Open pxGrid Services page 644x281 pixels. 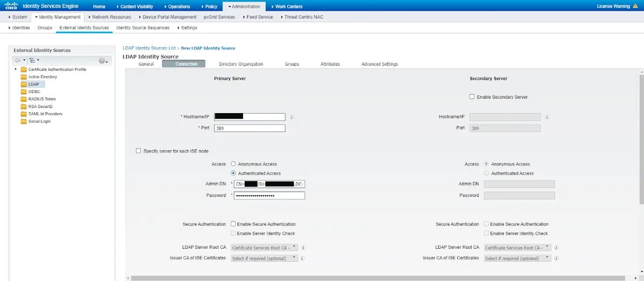[219, 17]
